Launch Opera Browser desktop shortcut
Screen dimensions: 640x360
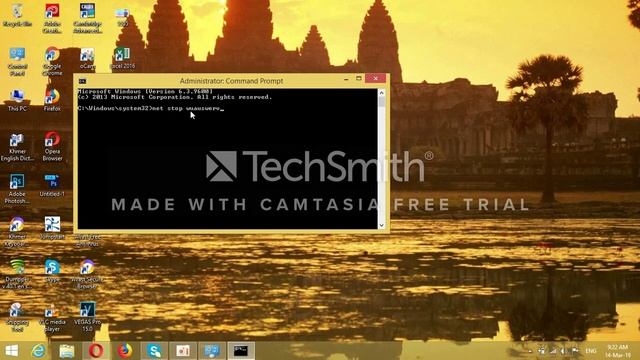52,146
